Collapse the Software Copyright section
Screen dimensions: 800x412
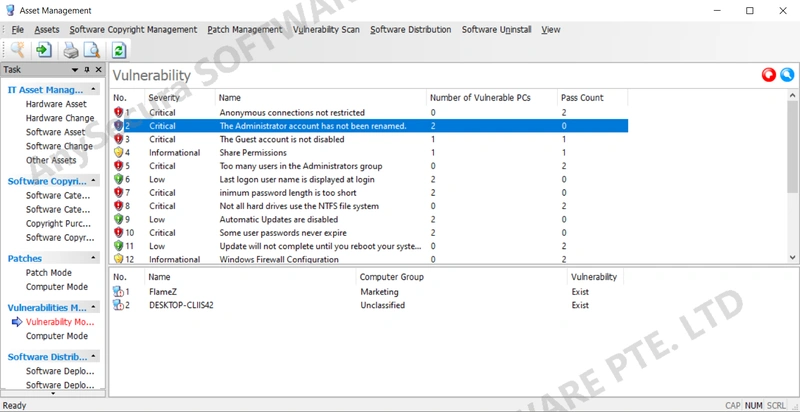93,181
